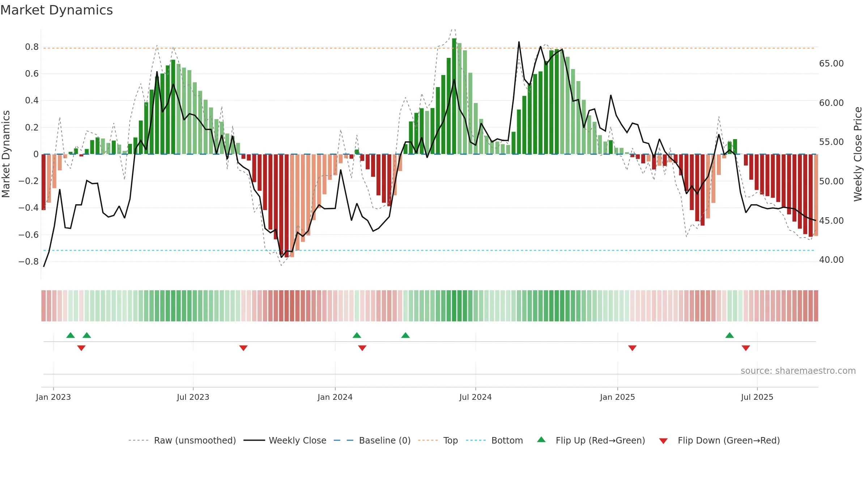The image size is (868, 488).
Task: Click the 45.00 price axis label
Action: 831,221
